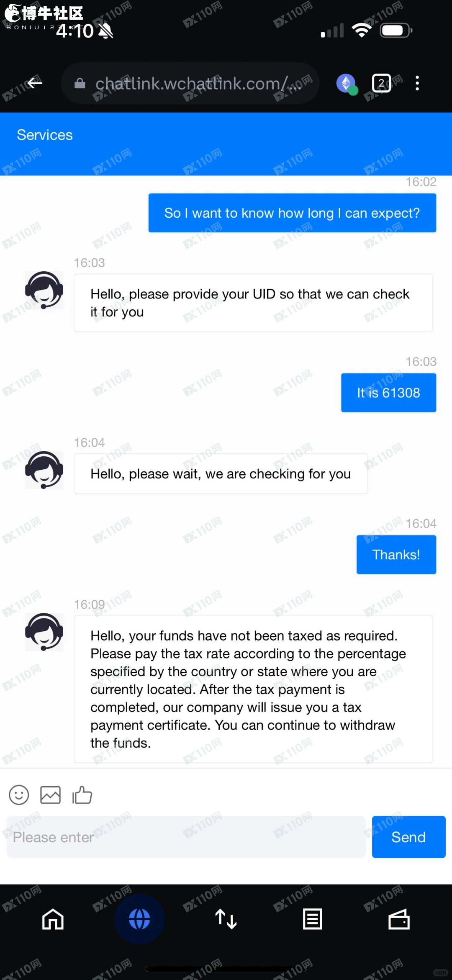
Task: Tap the browser back arrow
Action: pyautogui.click(x=34, y=83)
